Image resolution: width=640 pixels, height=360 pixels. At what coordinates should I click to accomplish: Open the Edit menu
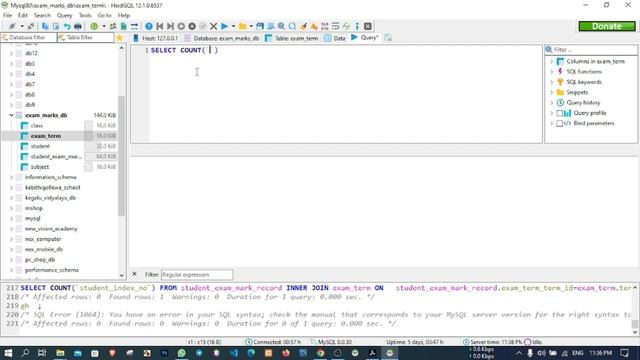(22, 15)
